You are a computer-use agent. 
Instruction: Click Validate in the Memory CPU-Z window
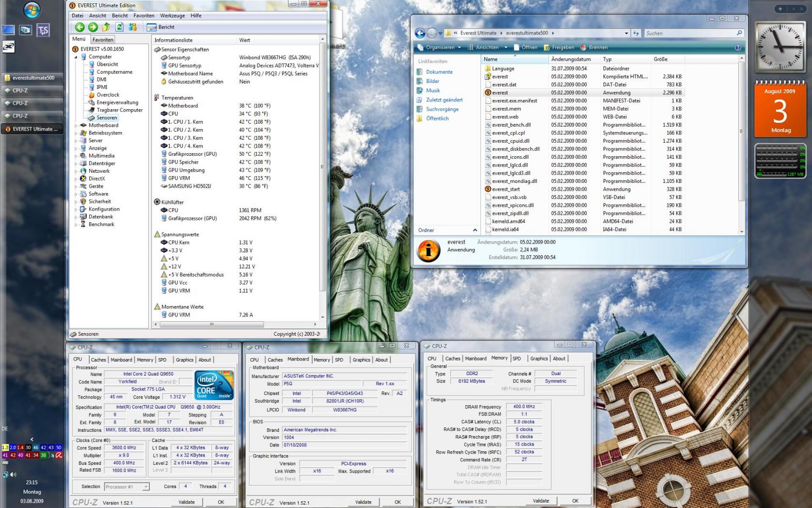click(x=541, y=501)
